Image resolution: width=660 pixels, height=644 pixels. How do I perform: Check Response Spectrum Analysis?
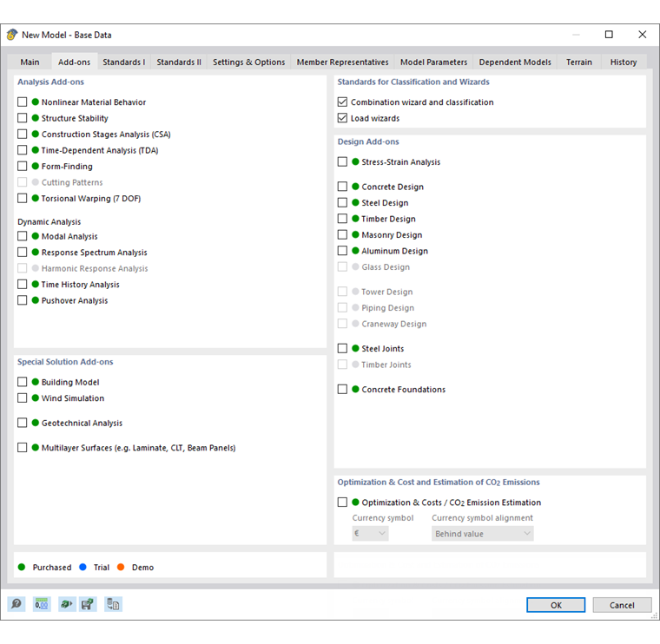(23, 252)
